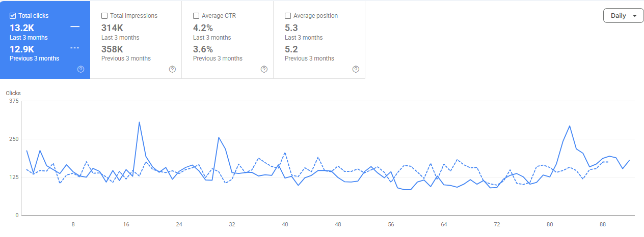This screenshot has width=644, height=237.
Task: Click the tallest clicks spike near day 18
Action: (x=139, y=122)
